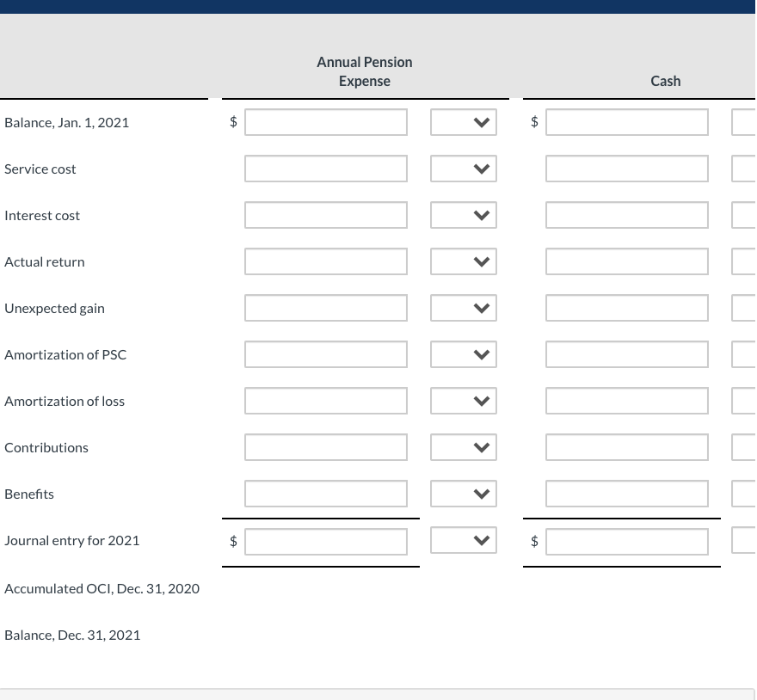
Task: Click the Service cost pension expense field
Action: click(325, 168)
